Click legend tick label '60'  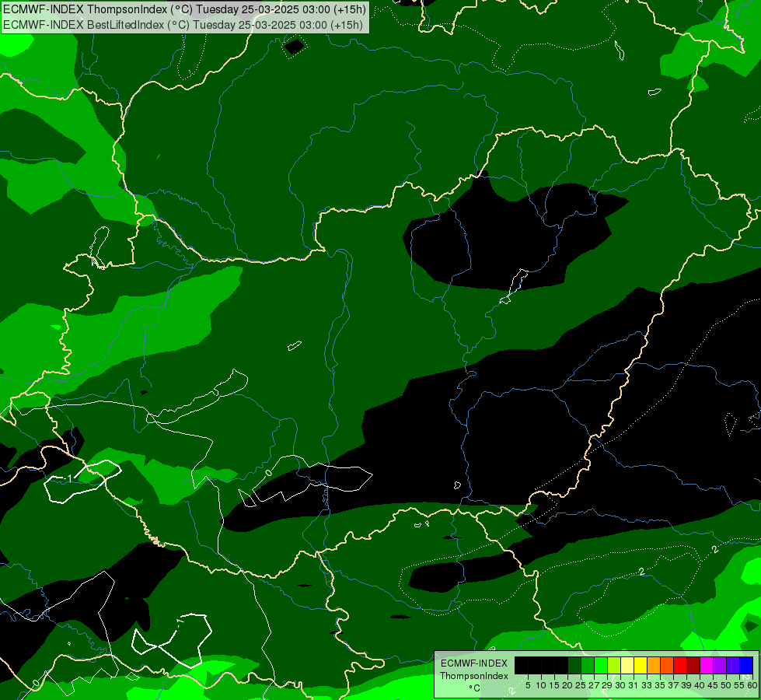(752, 685)
